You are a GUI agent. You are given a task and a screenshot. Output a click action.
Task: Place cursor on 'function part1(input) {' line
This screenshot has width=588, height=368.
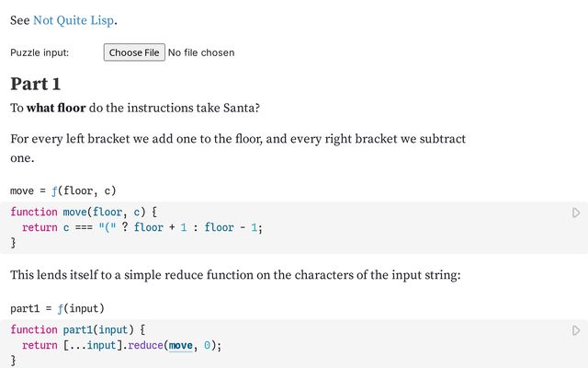pyautogui.click(x=77, y=329)
